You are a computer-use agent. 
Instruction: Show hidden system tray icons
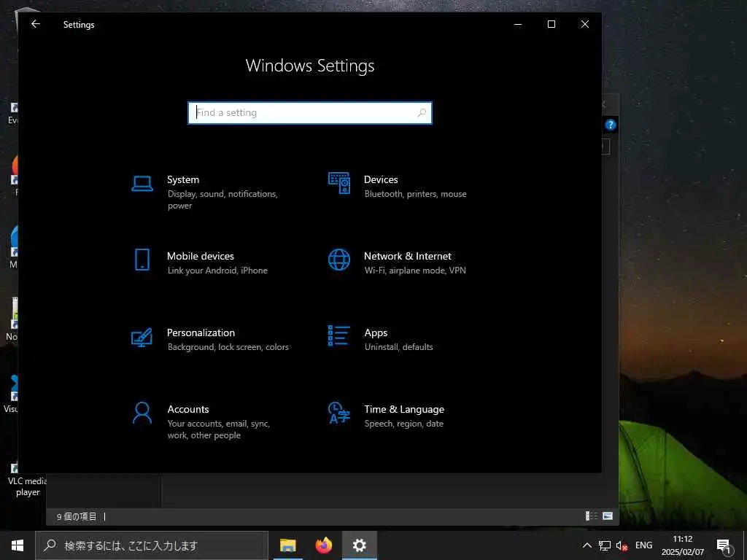pos(587,545)
